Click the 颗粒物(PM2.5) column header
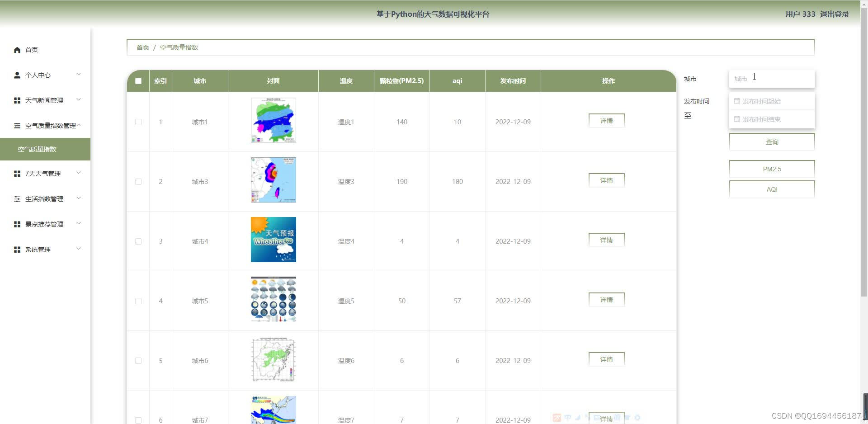Viewport: 868px width, 424px height. (402, 81)
